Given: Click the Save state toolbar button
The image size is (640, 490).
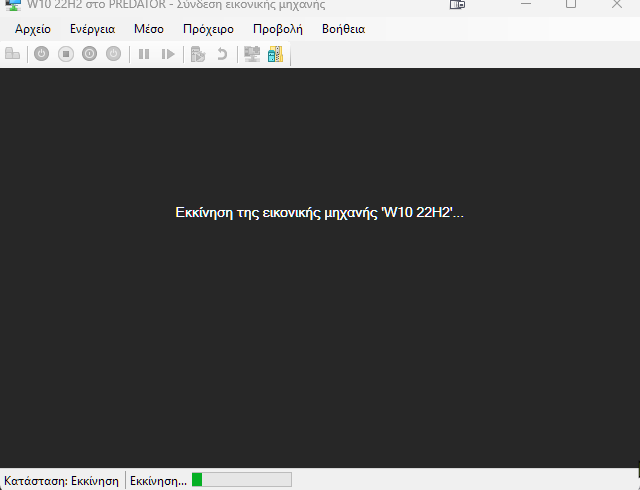Looking at the screenshot, I should [x=113, y=54].
